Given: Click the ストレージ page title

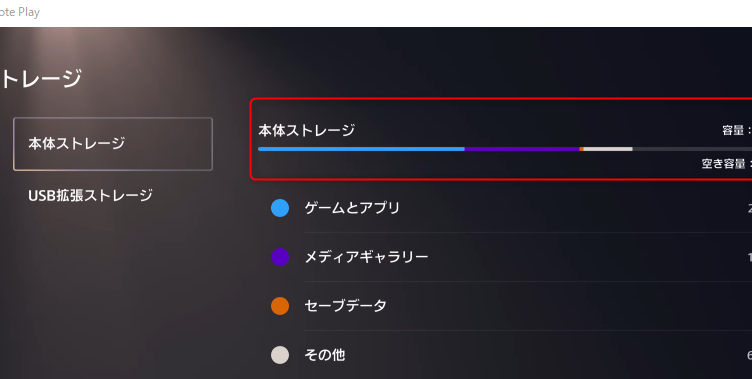Looking at the screenshot, I should pyautogui.click(x=41, y=79).
